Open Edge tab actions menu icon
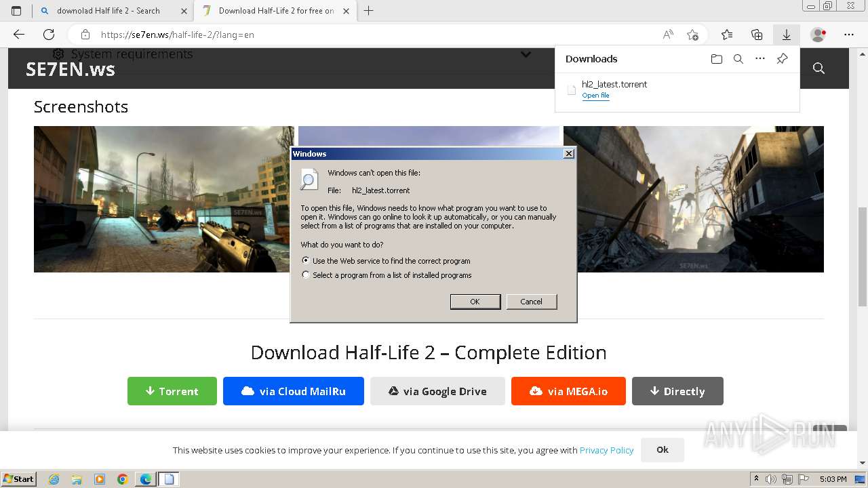This screenshot has height=488, width=868. click(x=16, y=11)
